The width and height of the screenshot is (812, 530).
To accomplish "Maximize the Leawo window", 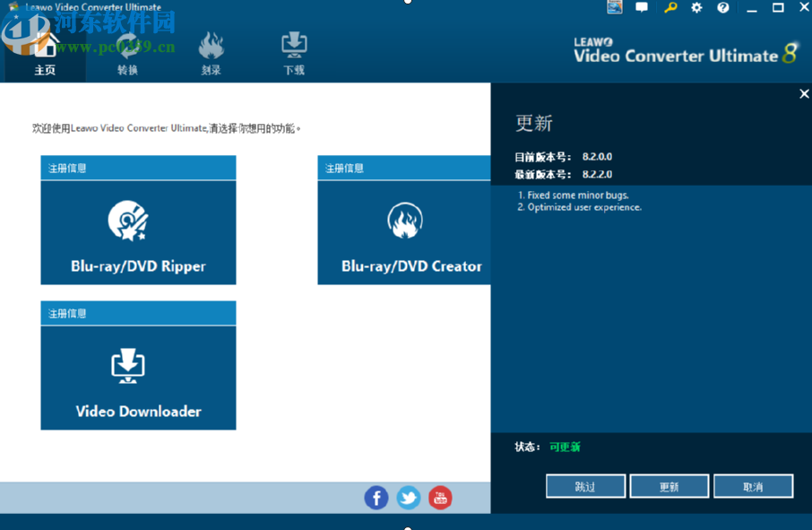I will (778, 7).
